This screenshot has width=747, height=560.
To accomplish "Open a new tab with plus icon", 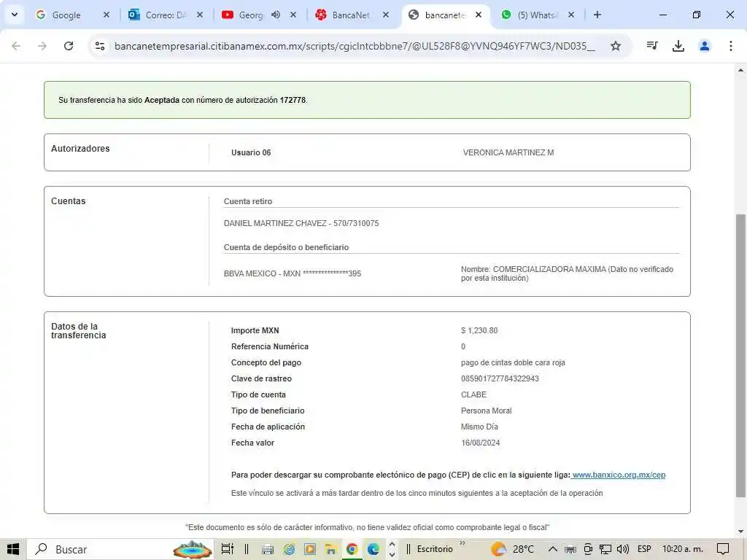I will pyautogui.click(x=597, y=15).
